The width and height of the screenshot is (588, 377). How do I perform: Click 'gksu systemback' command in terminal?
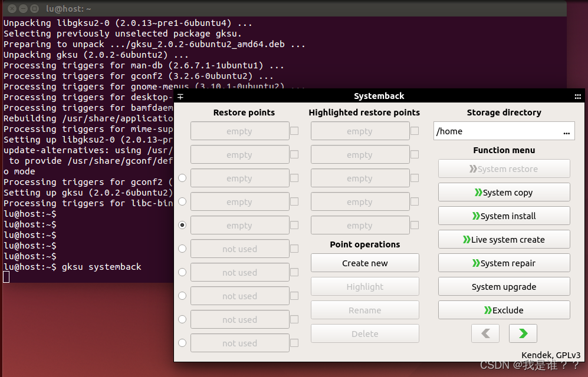click(101, 267)
